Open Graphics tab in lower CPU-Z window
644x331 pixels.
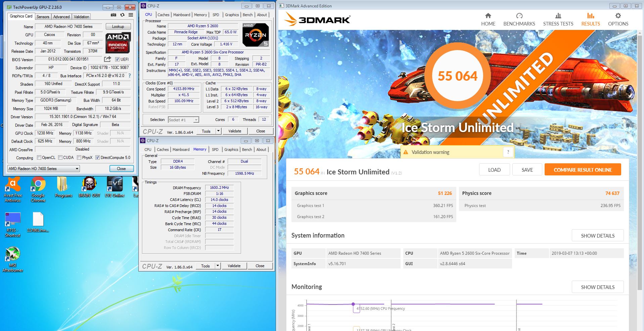[231, 150]
